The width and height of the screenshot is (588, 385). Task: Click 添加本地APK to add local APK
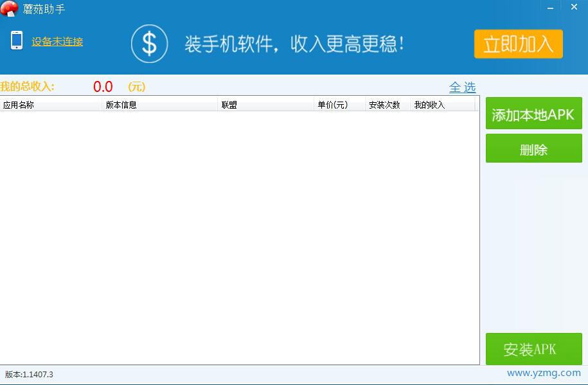coord(533,113)
